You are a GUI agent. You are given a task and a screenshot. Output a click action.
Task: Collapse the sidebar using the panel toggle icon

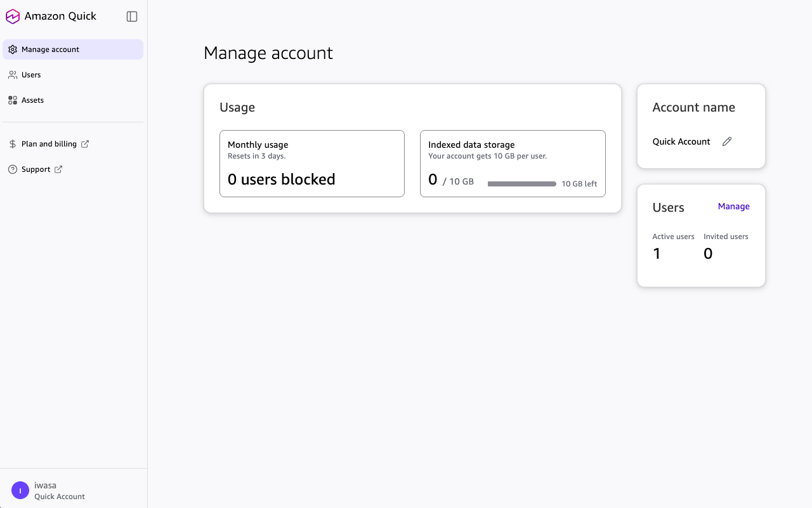[132, 16]
